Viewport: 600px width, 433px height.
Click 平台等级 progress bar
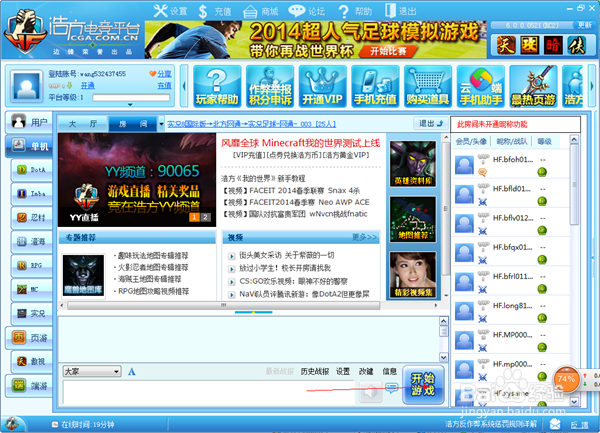(132, 98)
